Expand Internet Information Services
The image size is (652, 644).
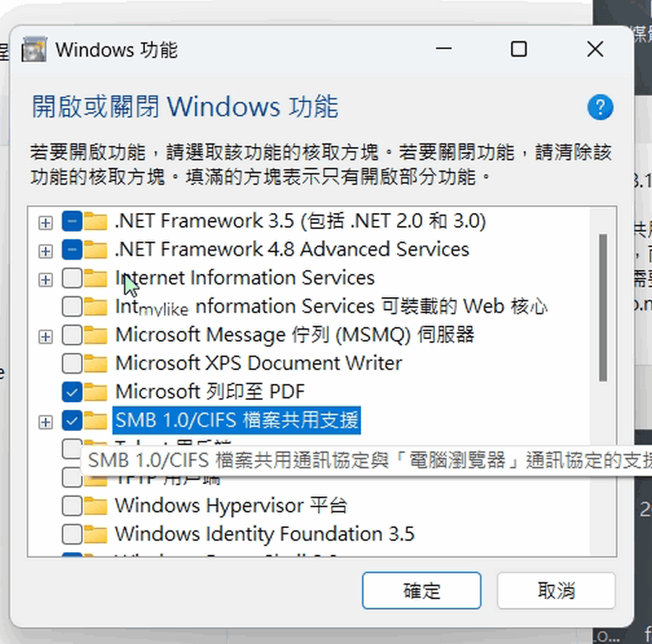coord(45,277)
